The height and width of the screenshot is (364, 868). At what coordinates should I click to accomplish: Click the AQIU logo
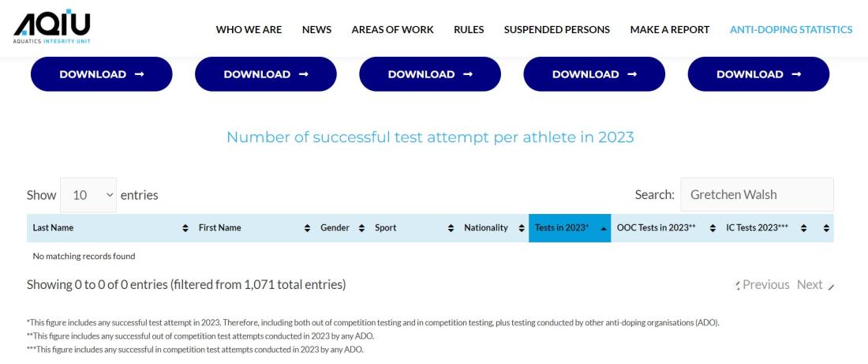coord(51,27)
